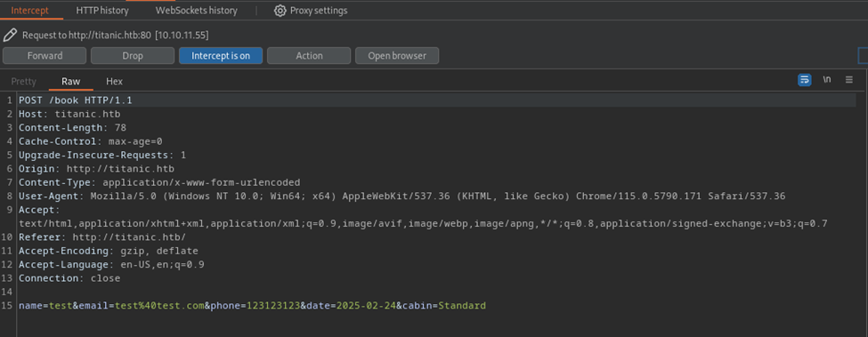Click the Host: titanic.htb header line
The image size is (868, 337).
pyautogui.click(x=69, y=115)
